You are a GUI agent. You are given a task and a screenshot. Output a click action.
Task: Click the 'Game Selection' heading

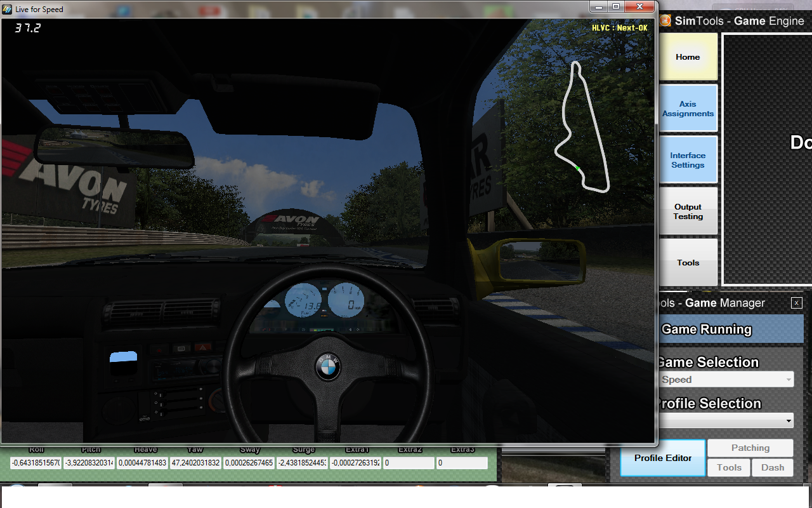(707, 362)
